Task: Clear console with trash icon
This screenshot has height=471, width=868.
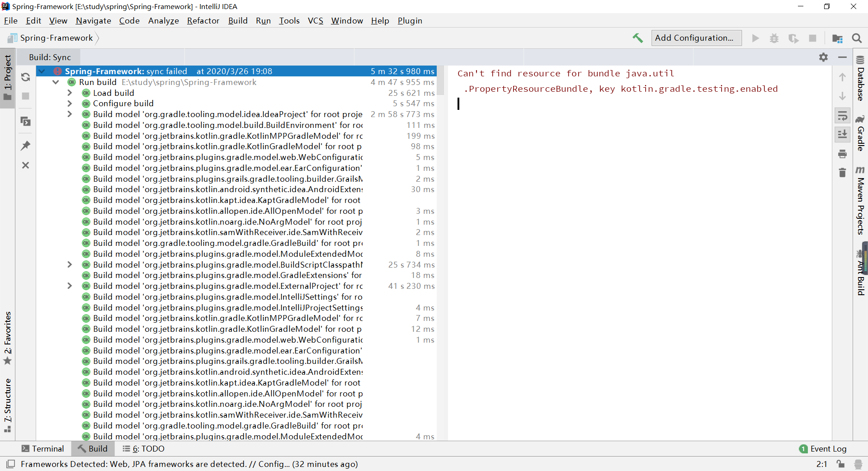Action: 842,173
